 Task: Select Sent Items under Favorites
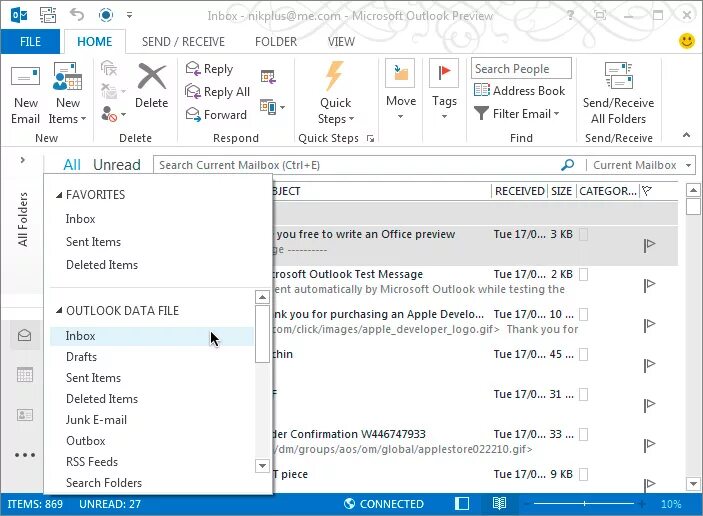pos(93,242)
